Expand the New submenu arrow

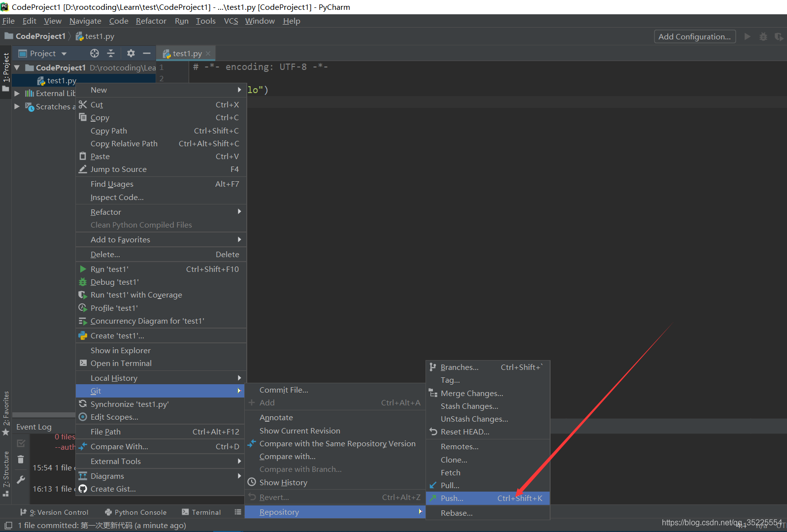pos(239,90)
